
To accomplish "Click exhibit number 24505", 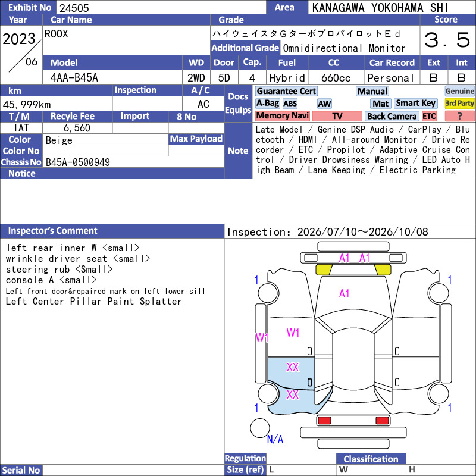I will point(74,8).
